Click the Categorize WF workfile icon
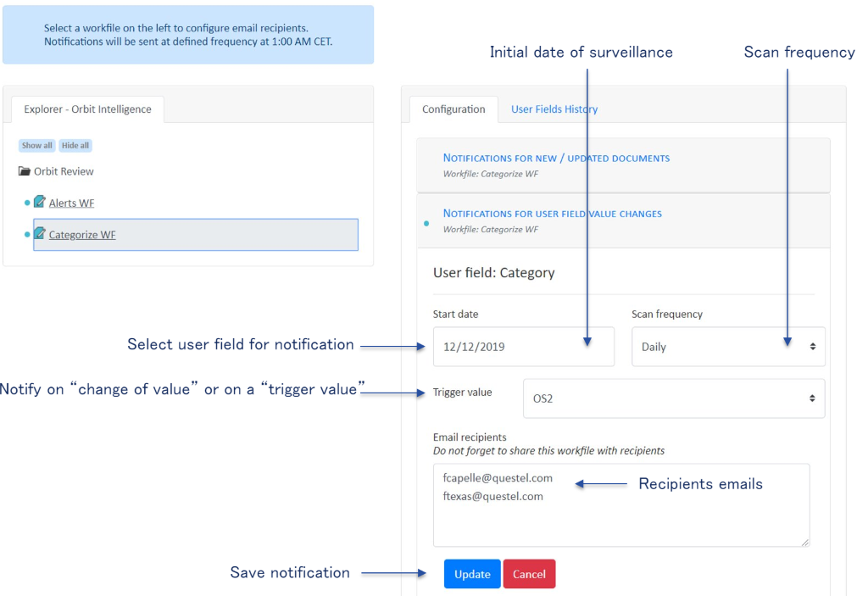 [x=39, y=234]
